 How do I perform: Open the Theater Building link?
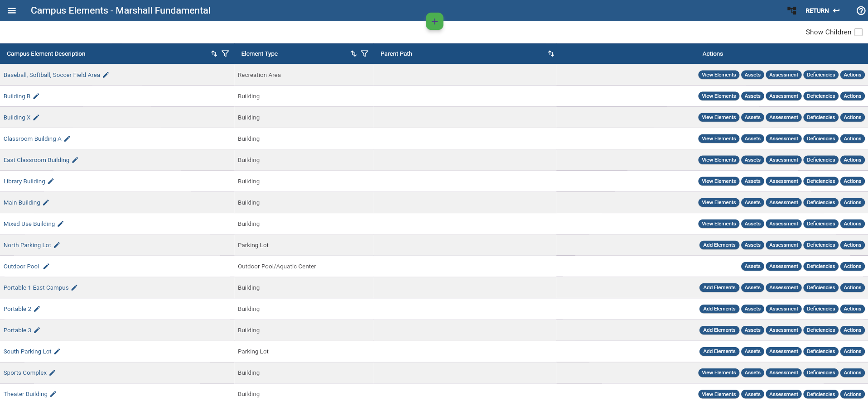click(x=25, y=394)
